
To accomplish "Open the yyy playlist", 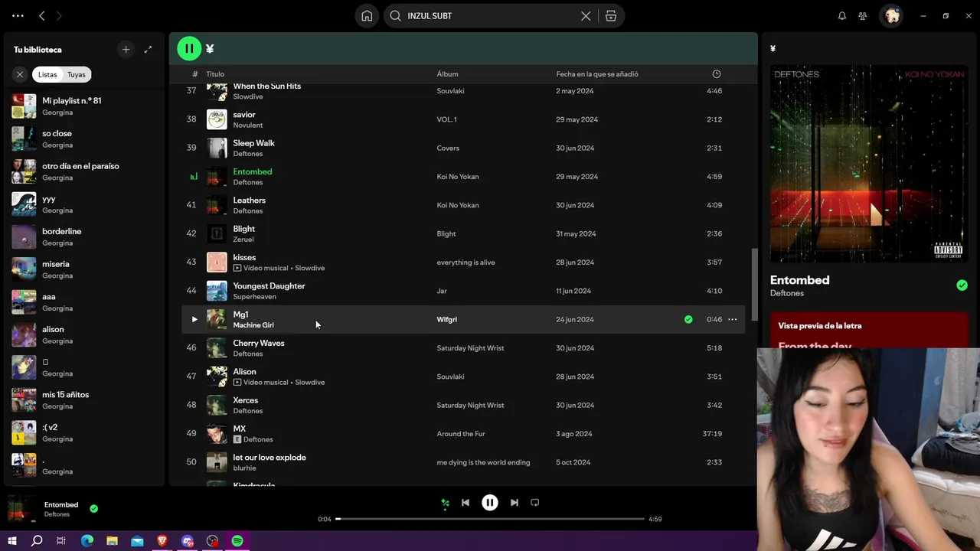I will [84, 204].
